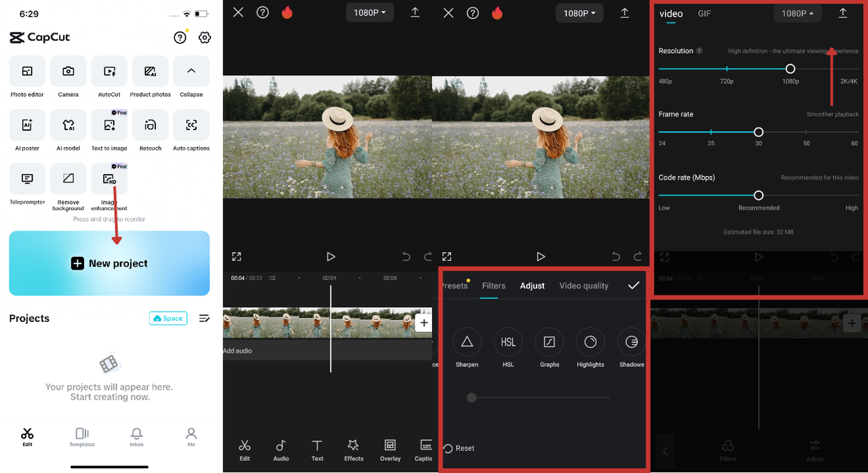Open the Space cloud button beside Projects
The image size is (868, 473).
pos(168,318)
